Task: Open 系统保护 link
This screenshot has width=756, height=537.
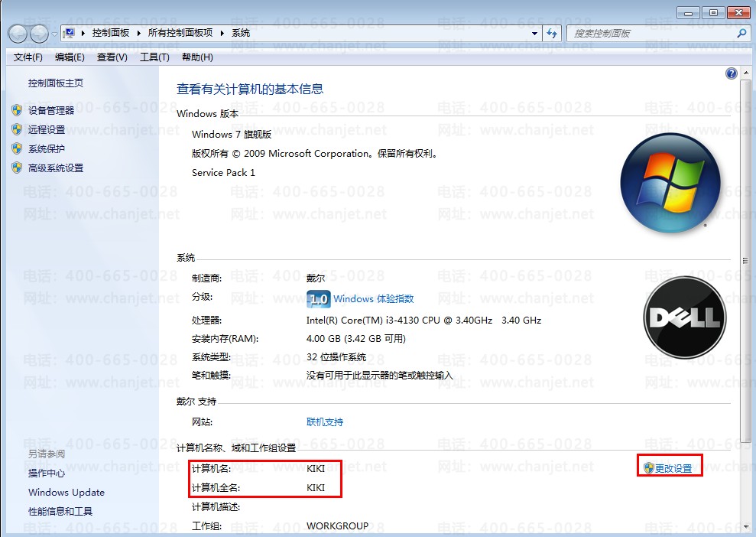Action: [x=47, y=149]
